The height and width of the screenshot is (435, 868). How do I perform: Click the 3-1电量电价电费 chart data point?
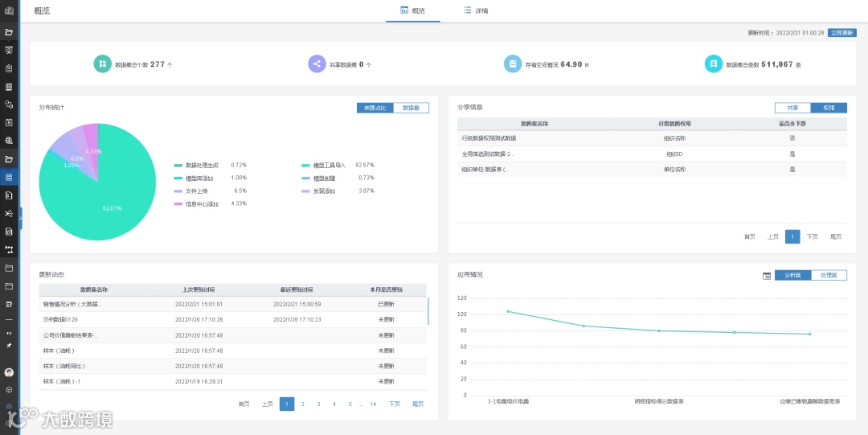point(508,311)
